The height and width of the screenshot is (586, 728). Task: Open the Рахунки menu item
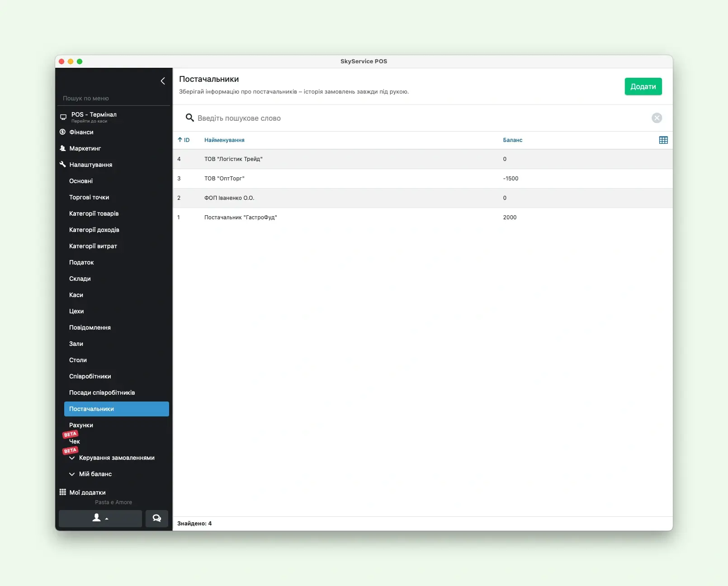click(81, 425)
